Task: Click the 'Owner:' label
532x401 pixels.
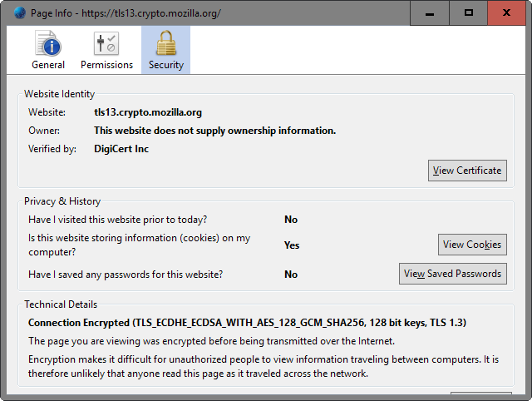Action: click(x=44, y=131)
